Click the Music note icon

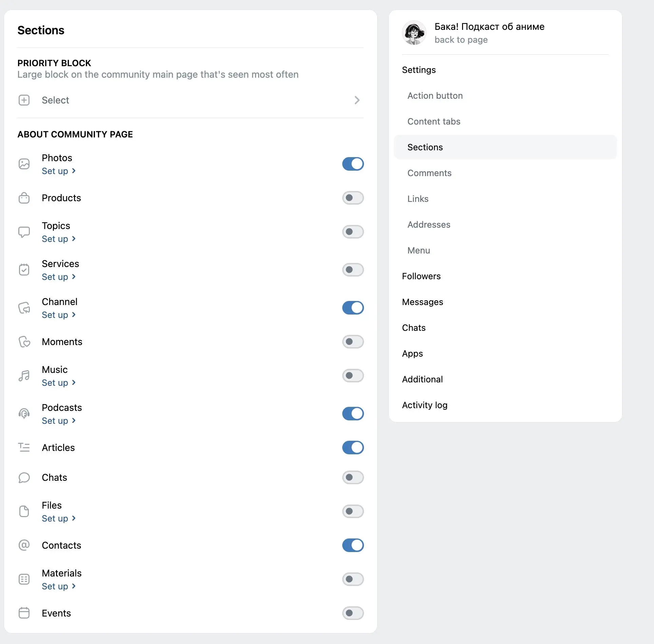coord(24,376)
